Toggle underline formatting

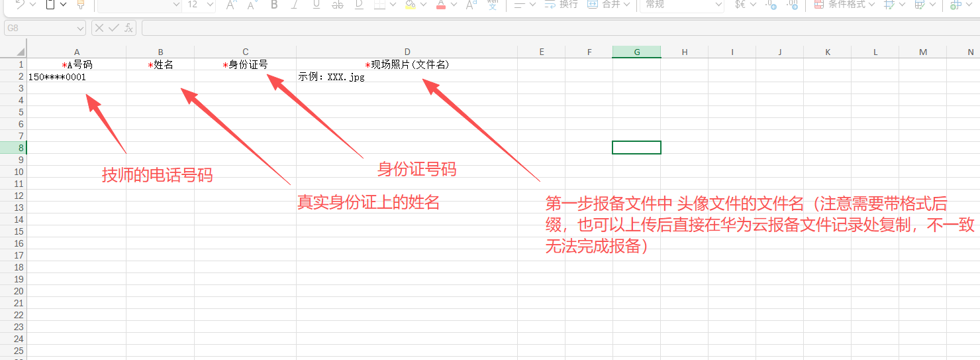point(316,5)
